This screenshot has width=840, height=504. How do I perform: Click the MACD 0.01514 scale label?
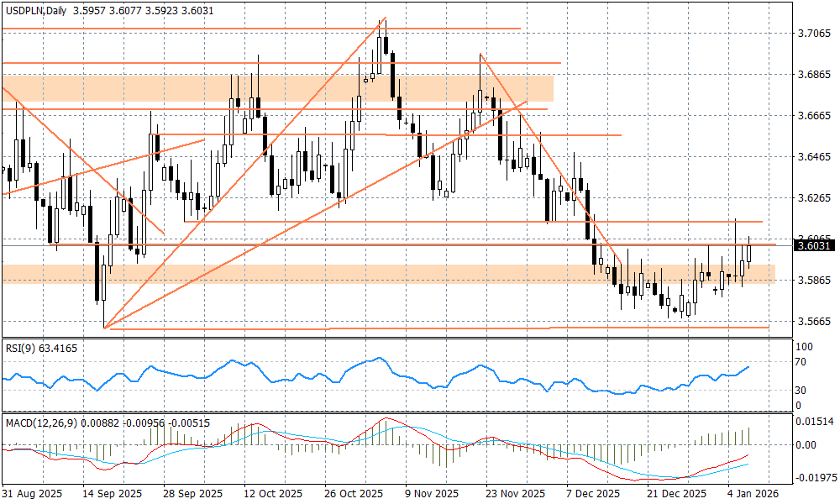(812, 422)
